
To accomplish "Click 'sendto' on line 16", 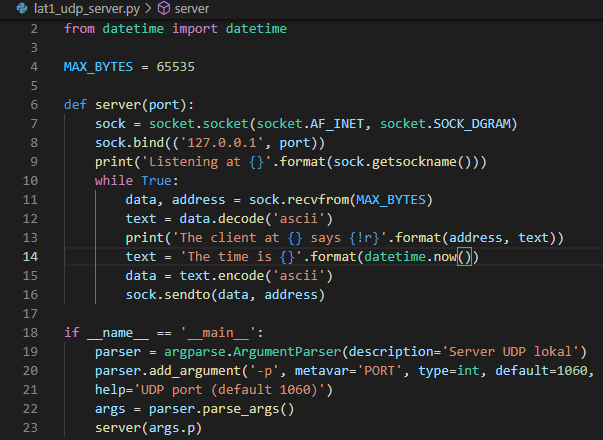I will tap(187, 295).
